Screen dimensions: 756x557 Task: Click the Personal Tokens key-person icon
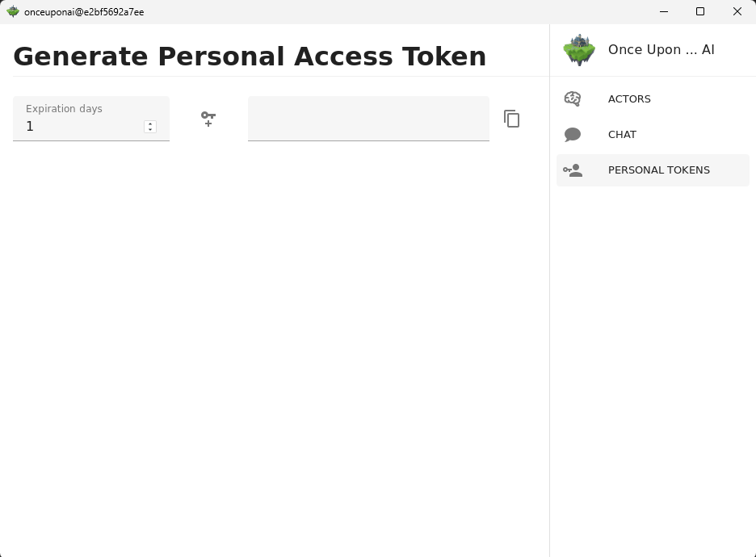pos(573,170)
